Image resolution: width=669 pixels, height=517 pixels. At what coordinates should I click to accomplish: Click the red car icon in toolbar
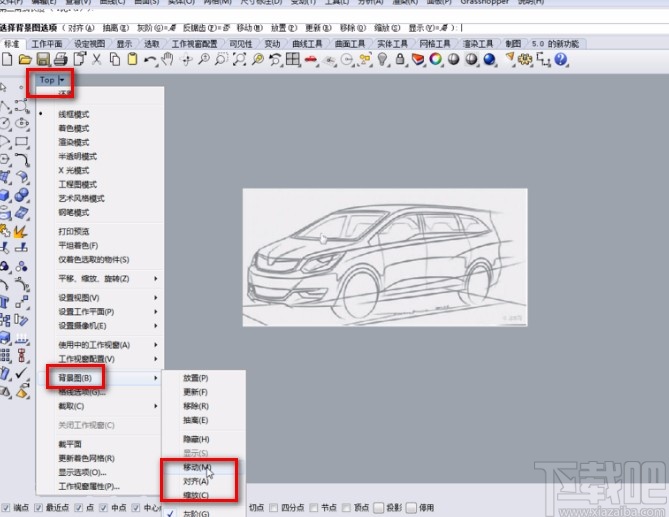click(x=310, y=60)
